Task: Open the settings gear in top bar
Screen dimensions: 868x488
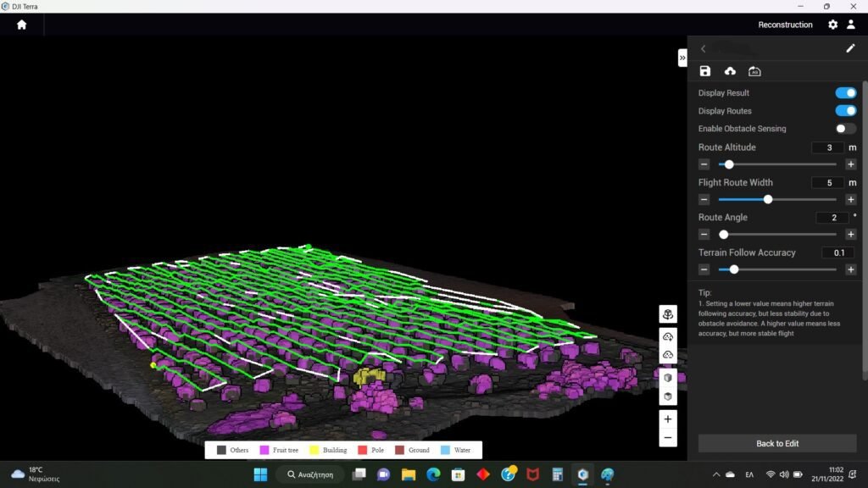Action: pos(832,25)
